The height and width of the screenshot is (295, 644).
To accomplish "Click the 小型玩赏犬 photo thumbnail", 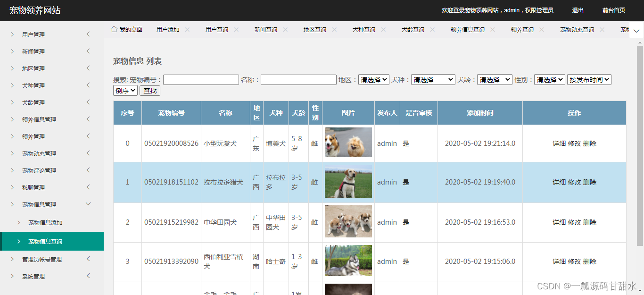I will [348, 142].
